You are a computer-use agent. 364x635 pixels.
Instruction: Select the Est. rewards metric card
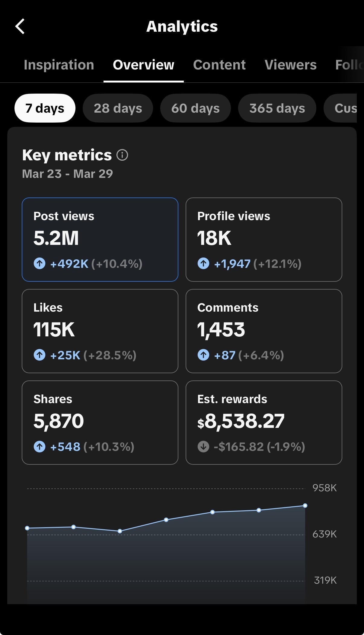coord(264,422)
